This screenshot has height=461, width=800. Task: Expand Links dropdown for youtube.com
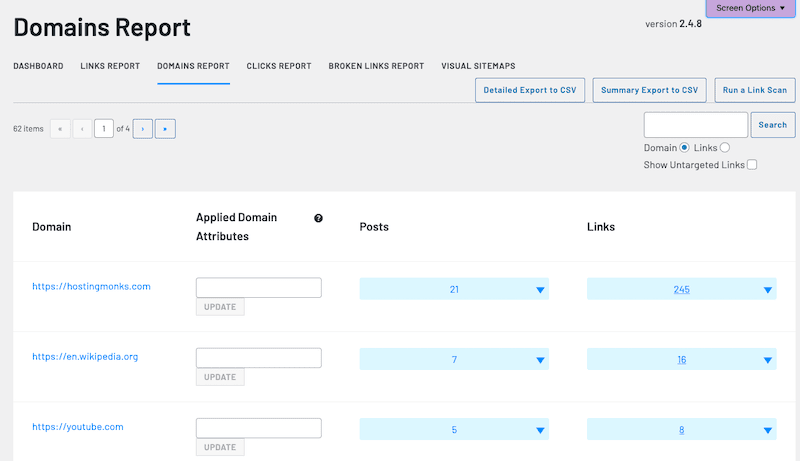768,430
